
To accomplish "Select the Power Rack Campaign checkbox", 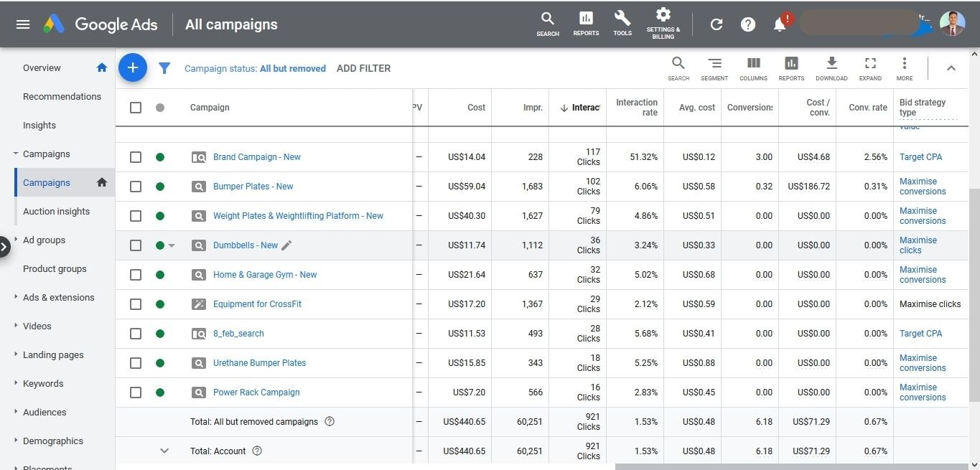I will [x=136, y=393].
